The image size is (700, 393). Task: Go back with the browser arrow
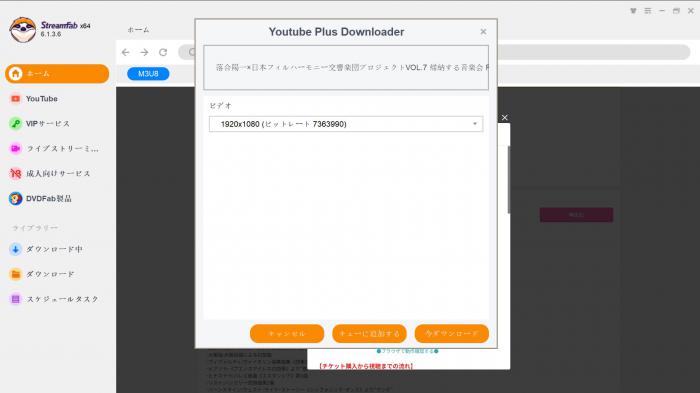(125, 52)
